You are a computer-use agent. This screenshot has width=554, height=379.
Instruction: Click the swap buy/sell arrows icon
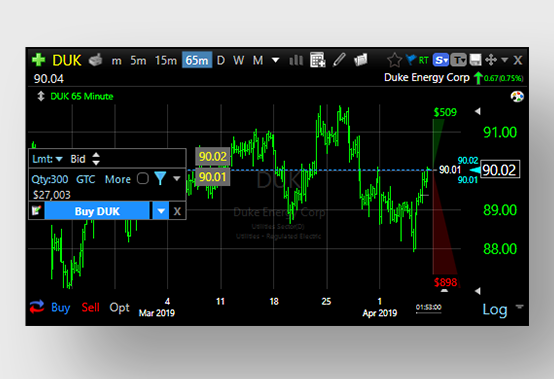pos(37,307)
